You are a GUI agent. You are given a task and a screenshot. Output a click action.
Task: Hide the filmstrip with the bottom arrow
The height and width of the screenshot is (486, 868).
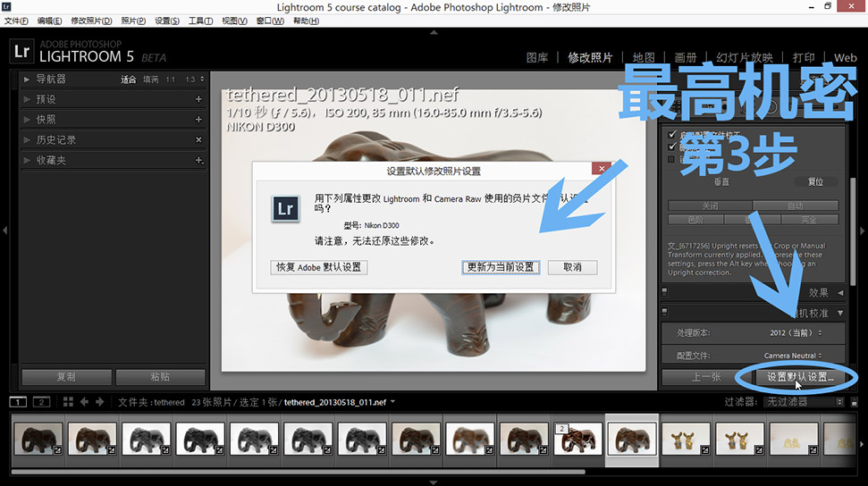434,482
